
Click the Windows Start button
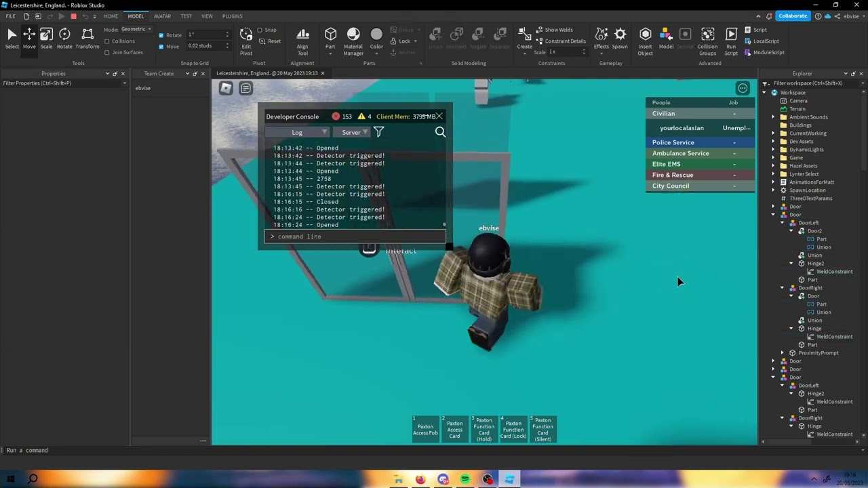point(10,479)
